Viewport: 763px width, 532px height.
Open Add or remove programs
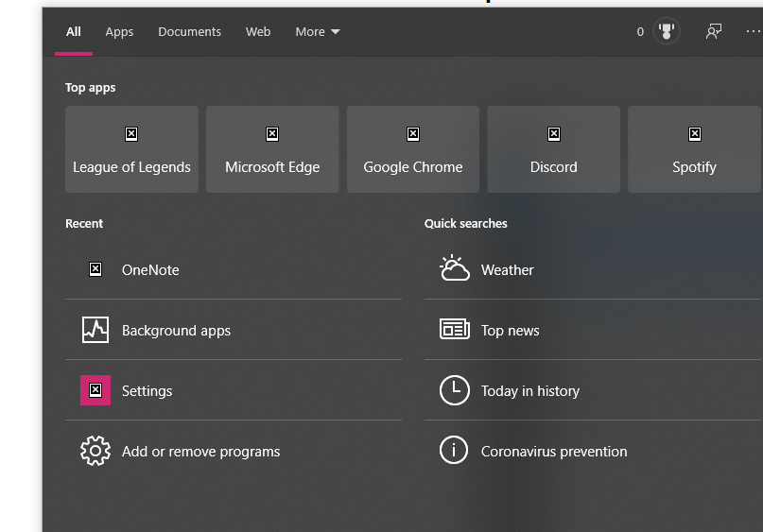[234, 452]
